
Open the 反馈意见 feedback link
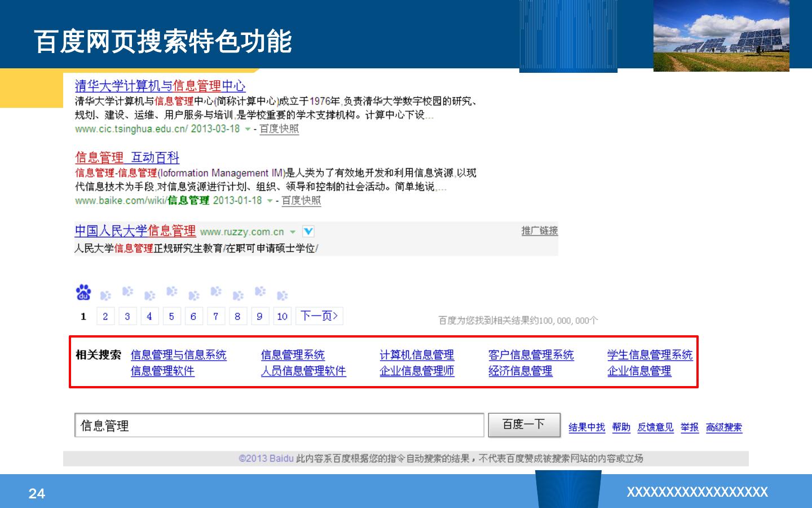coord(656,427)
